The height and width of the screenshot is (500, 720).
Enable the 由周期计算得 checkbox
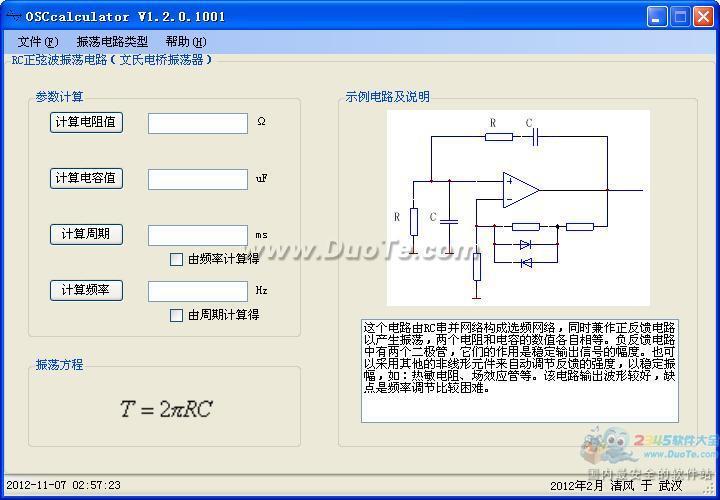coord(176,315)
